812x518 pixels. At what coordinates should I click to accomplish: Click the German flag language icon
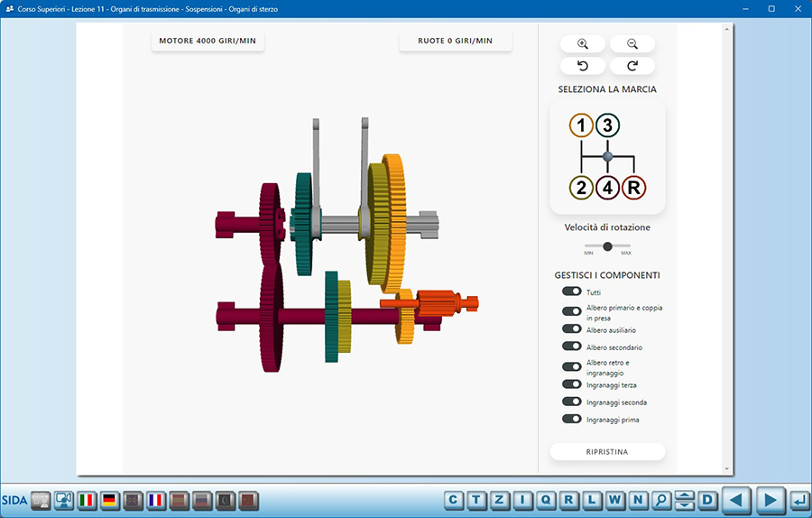(110, 500)
